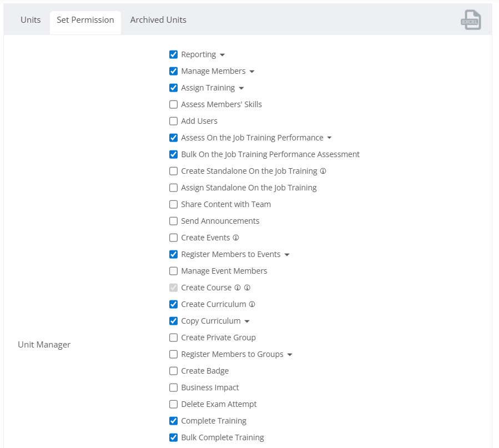Check the Create Events checkbox
This screenshot has height=448, width=499.
173,238
